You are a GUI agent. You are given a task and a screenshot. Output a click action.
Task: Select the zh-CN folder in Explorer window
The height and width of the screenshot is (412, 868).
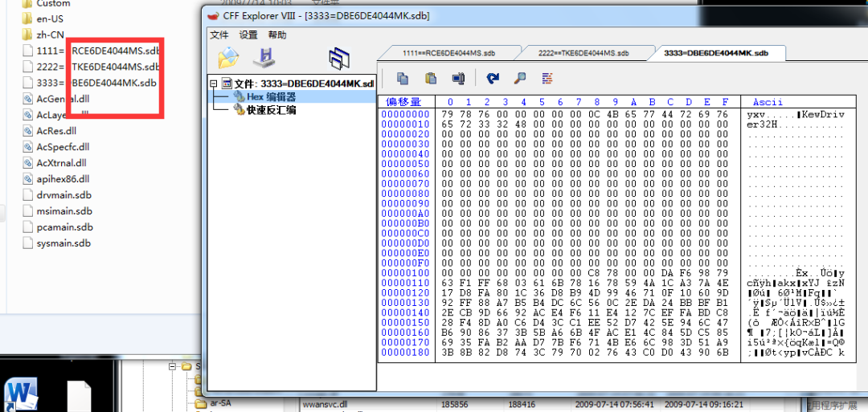click(x=50, y=35)
